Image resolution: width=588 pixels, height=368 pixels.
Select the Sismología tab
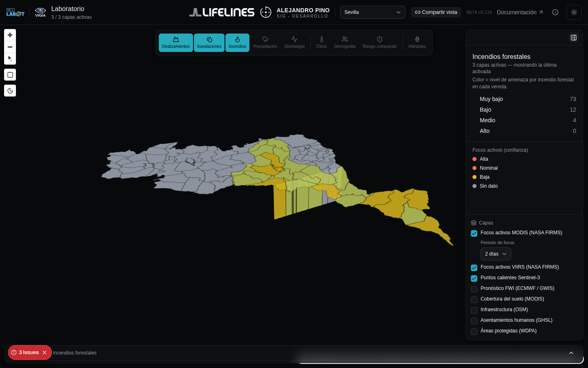[294, 43]
